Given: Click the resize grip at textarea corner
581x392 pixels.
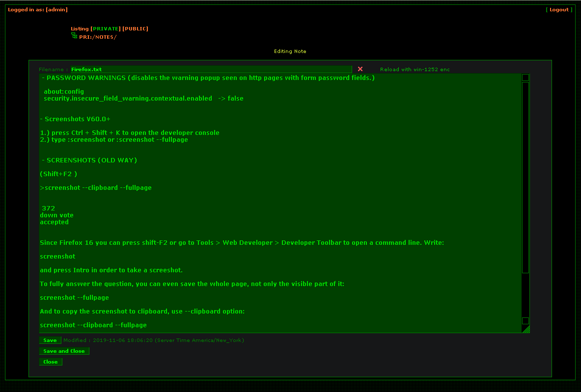Looking at the screenshot, I should coord(526,330).
